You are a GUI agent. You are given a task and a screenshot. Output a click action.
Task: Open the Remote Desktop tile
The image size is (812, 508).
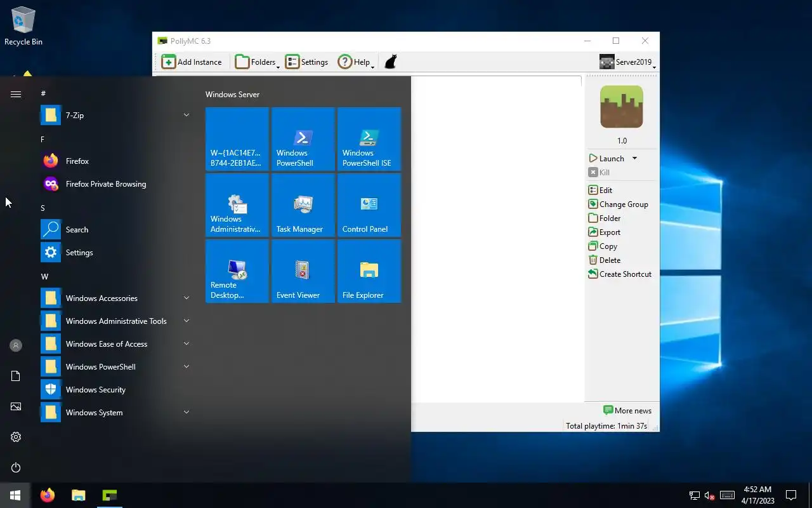tap(237, 271)
